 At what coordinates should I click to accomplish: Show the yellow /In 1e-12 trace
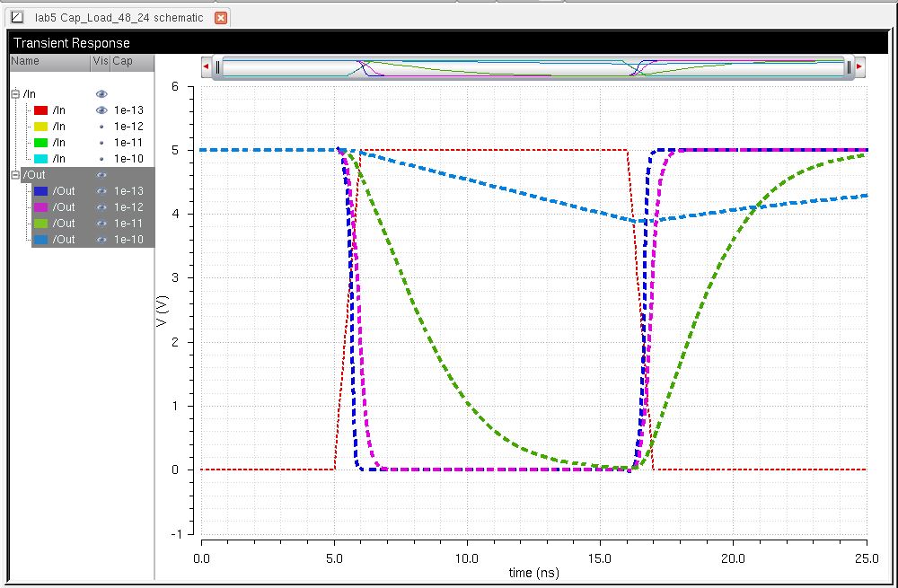[101, 127]
